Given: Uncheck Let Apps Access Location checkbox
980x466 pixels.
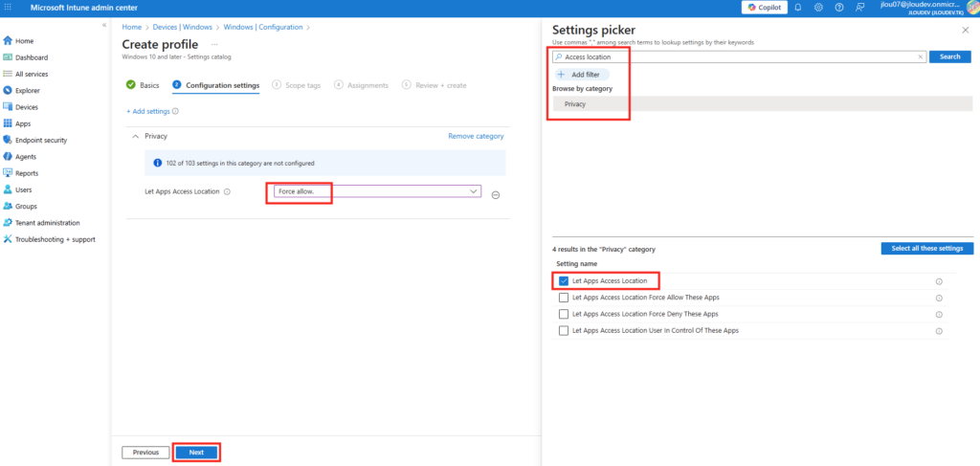Looking at the screenshot, I should tap(564, 281).
